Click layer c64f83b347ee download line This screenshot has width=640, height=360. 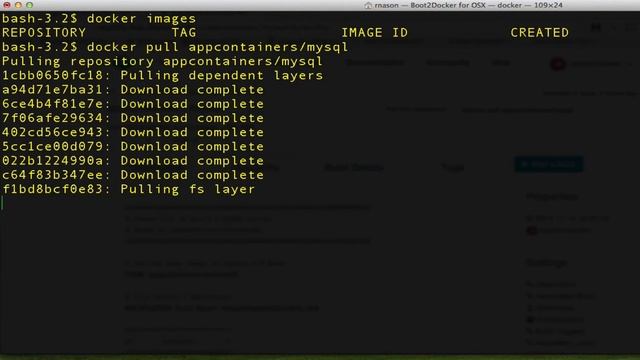pyautogui.click(x=133, y=175)
